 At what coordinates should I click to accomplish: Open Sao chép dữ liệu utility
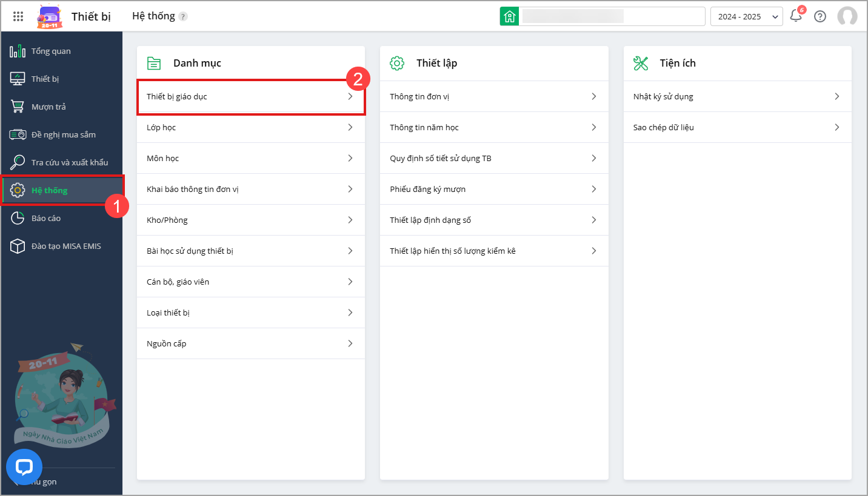[x=663, y=127]
